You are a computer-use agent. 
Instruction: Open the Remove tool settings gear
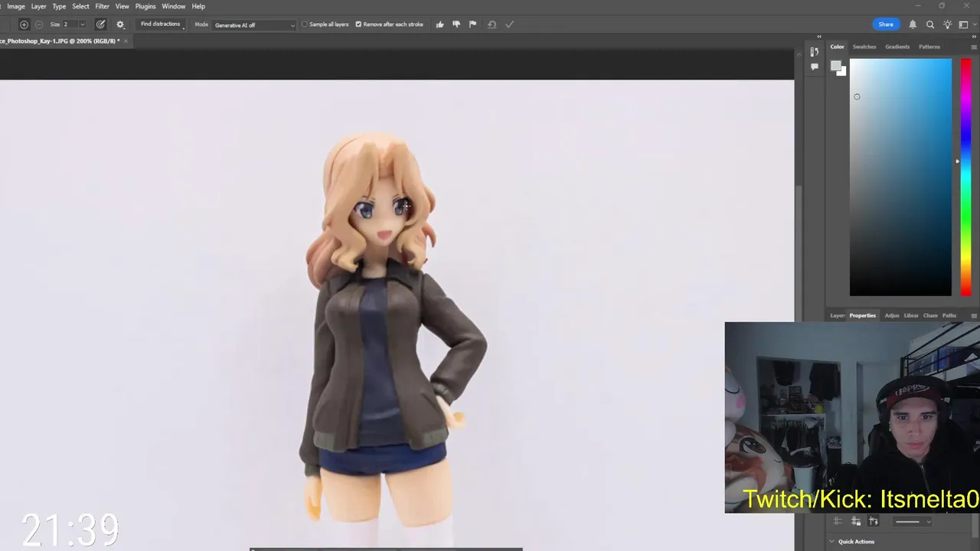(120, 24)
